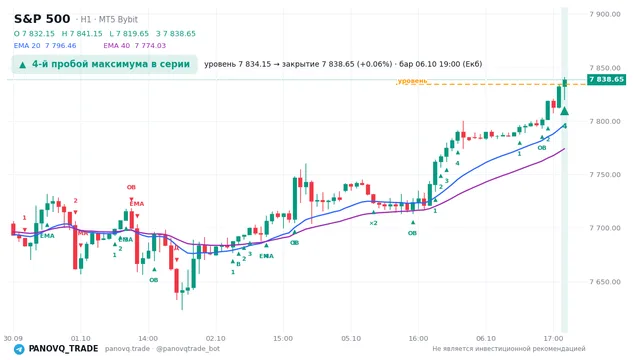Click the EMA 20 legend value 7 796.46
The width and height of the screenshot is (640, 360).
60,46
